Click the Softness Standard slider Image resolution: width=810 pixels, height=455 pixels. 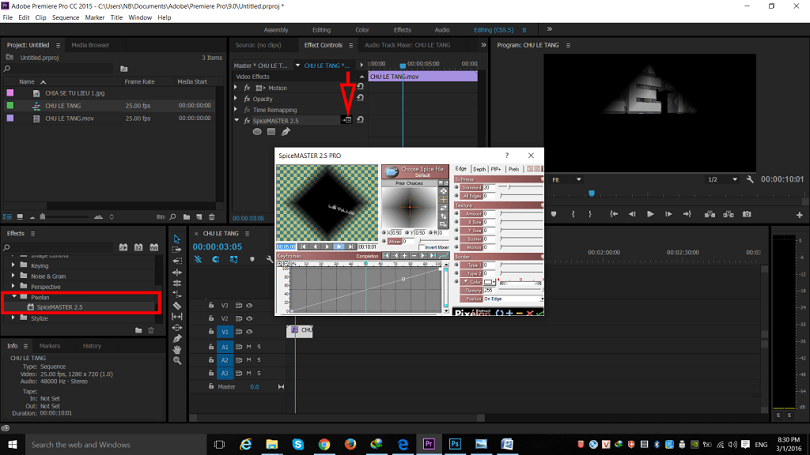point(519,187)
